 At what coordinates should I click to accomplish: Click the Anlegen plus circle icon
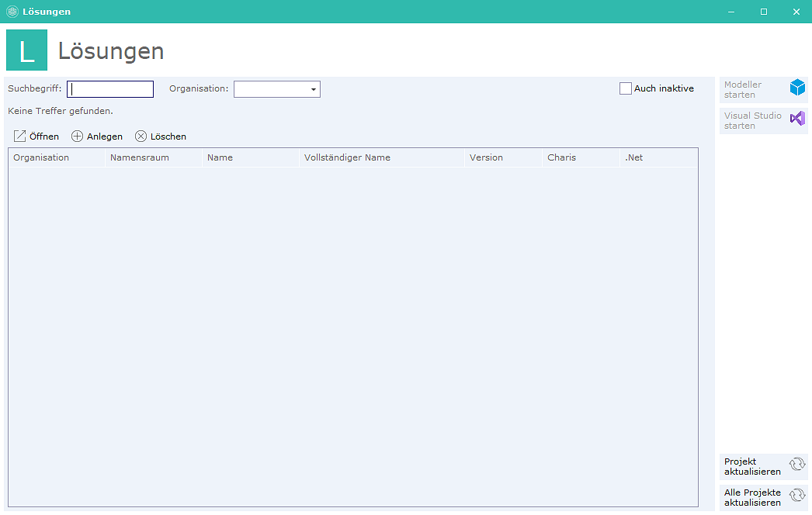click(77, 137)
